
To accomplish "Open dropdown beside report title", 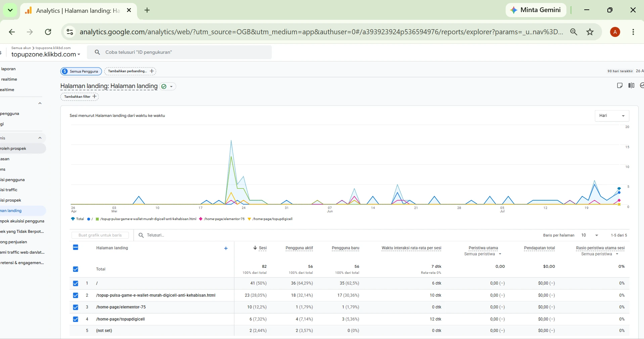I will [x=172, y=87].
